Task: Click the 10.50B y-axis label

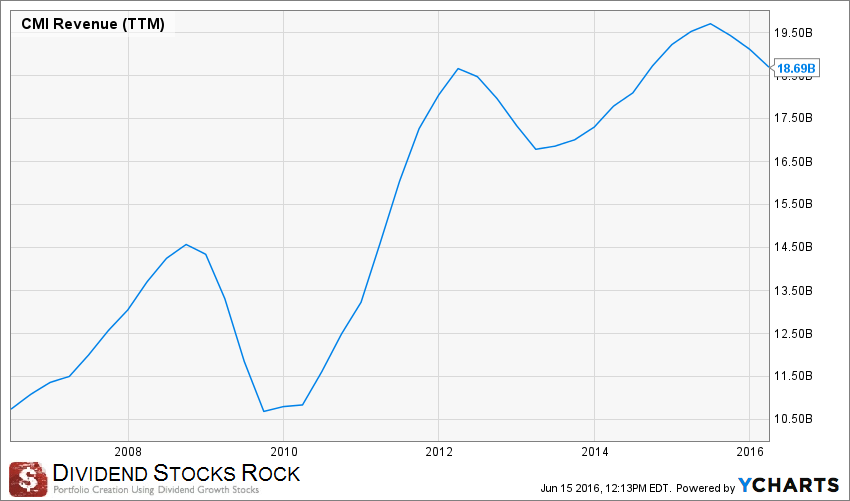Action: coord(798,419)
